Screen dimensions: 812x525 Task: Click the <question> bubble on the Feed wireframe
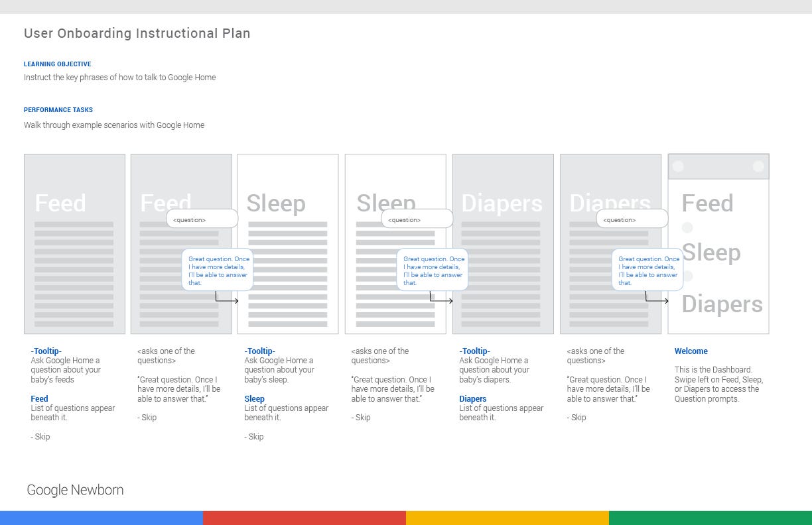click(202, 219)
